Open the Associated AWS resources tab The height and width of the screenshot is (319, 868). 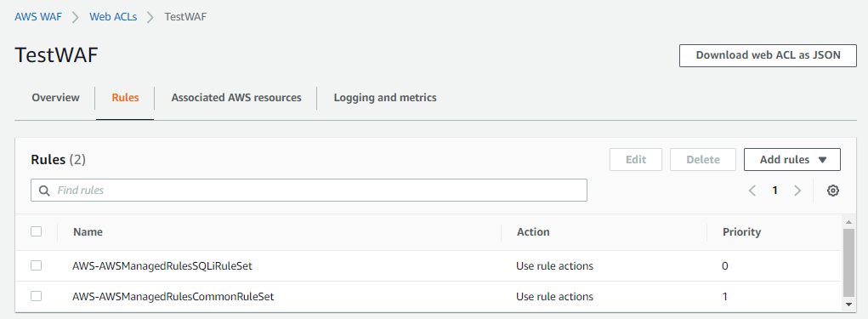pyautogui.click(x=236, y=98)
